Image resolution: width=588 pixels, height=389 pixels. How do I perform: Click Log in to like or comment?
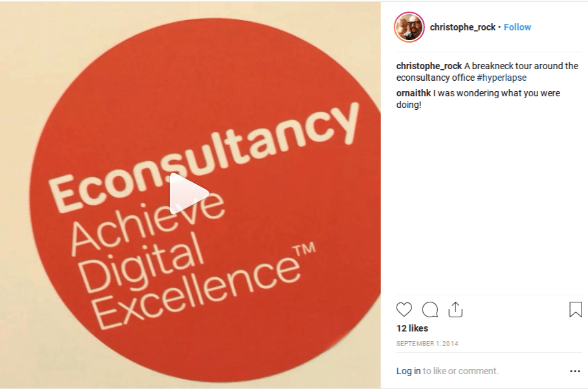tap(408, 371)
